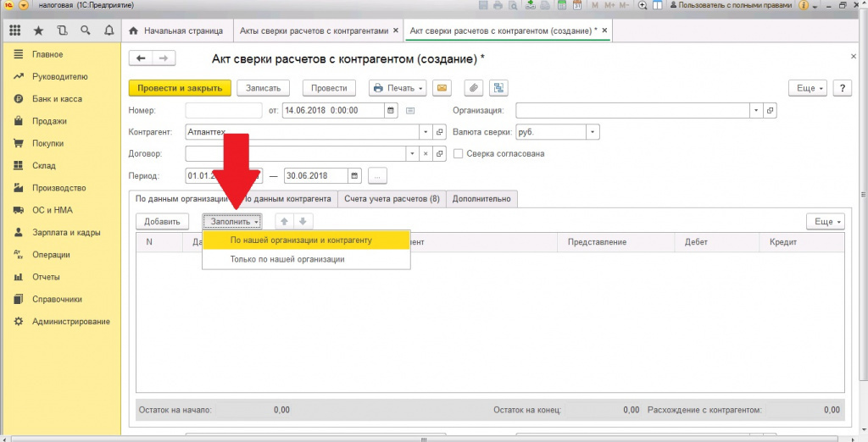868x442 pixels.
Task: Go forward with the right arrow button
Action: tap(164, 58)
